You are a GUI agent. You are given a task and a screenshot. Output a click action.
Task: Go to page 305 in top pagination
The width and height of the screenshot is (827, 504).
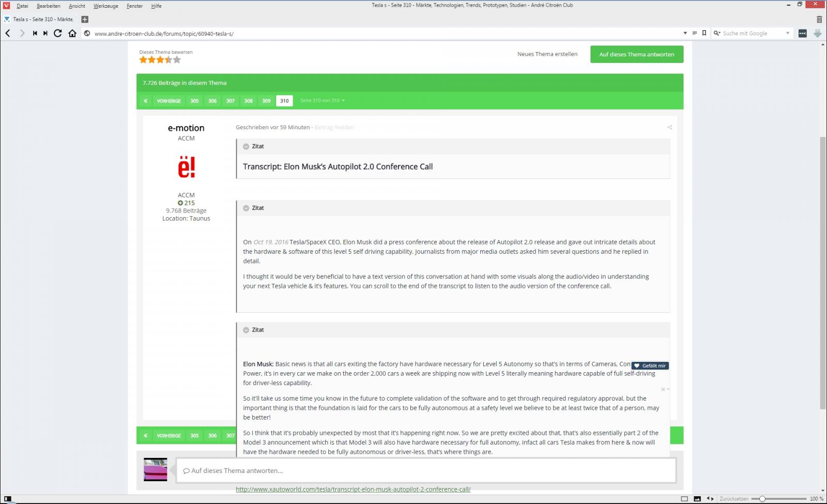click(x=194, y=101)
